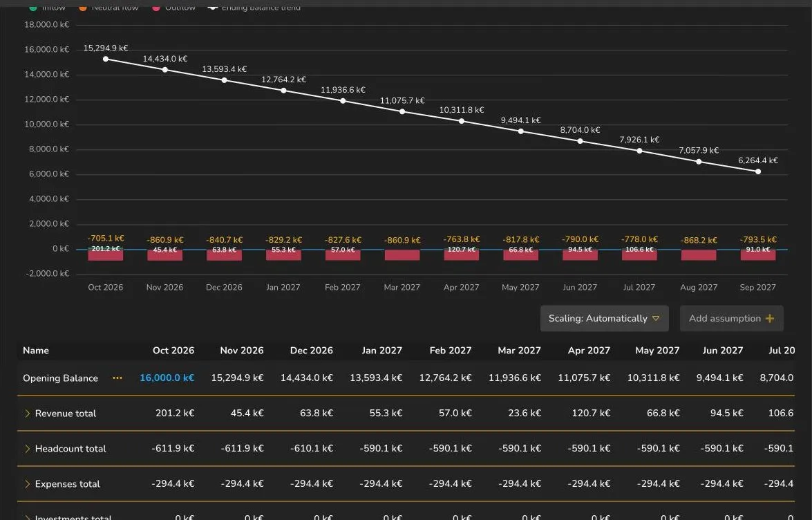Click the 10,311.8 k€ trend line point
Image resolution: width=812 pixels, height=520 pixels.
[x=462, y=121]
